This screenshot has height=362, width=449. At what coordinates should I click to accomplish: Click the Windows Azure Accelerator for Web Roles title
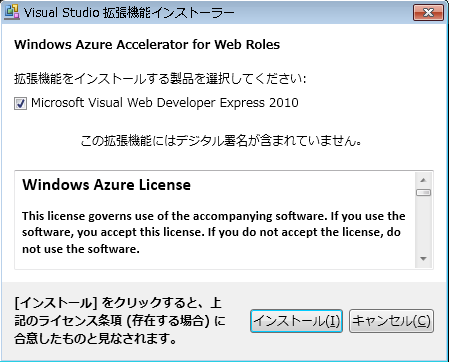[x=147, y=45]
